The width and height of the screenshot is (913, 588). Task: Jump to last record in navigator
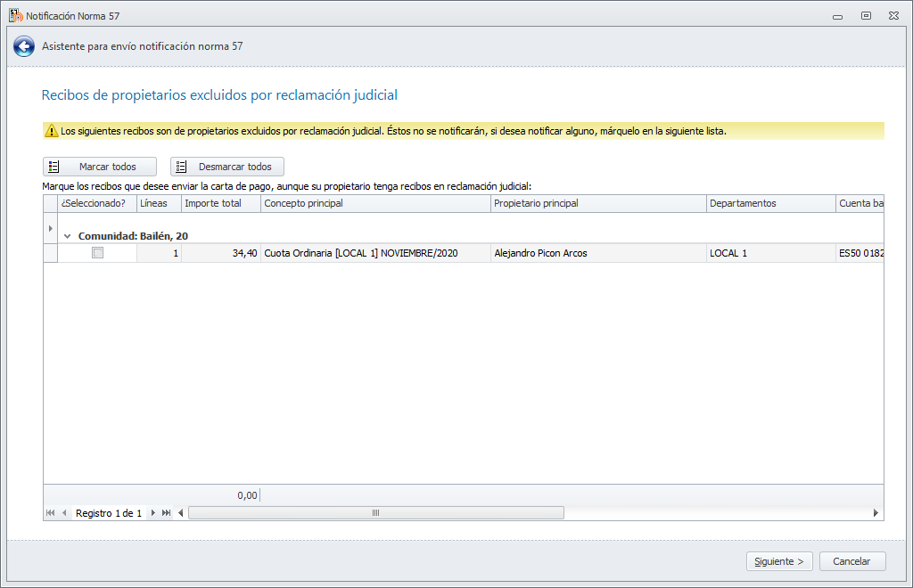click(167, 513)
